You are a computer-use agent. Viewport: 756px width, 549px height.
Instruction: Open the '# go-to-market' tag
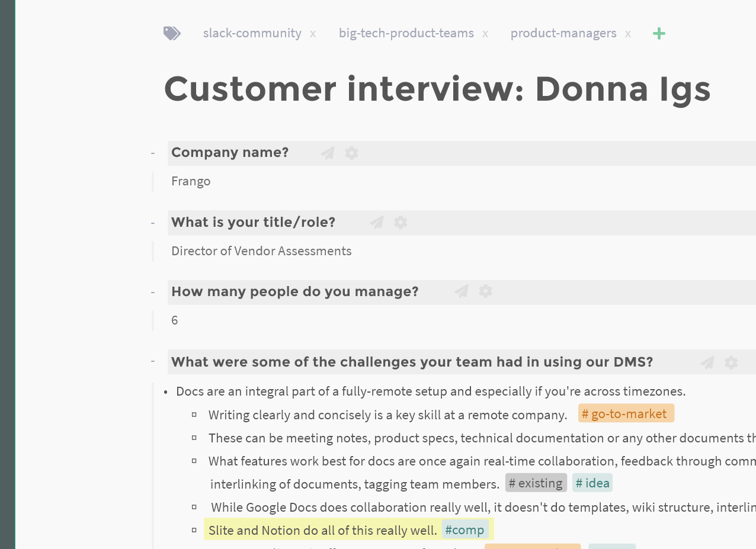click(x=626, y=413)
